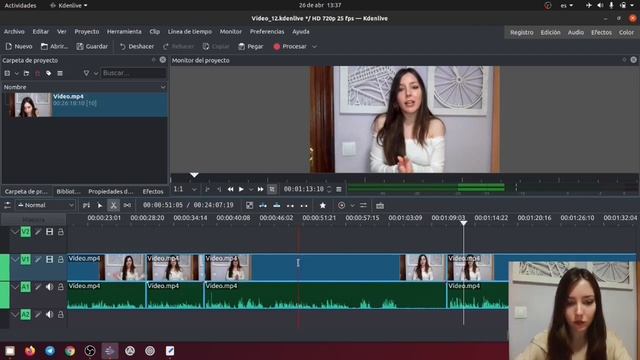The image size is (640, 360).
Task: Switch to the Efectos workspace tab
Action: pyautogui.click(x=601, y=32)
